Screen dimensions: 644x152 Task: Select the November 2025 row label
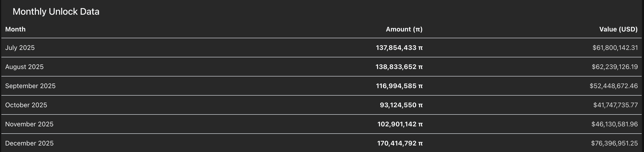pos(29,124)
